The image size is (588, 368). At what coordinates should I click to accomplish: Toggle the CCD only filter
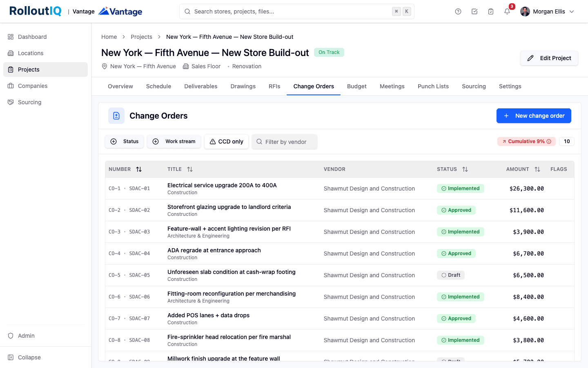[x=226, y=141]
